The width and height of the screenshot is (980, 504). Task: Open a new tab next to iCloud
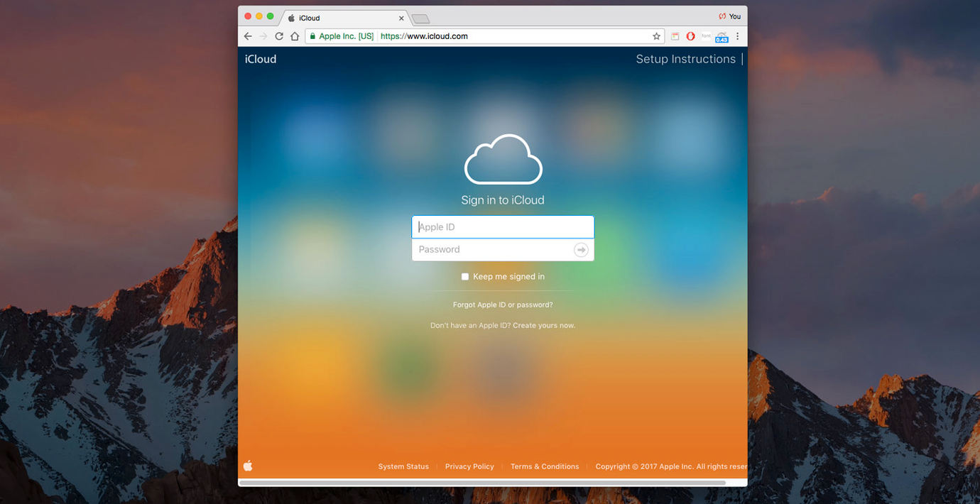tap(420, 18)
